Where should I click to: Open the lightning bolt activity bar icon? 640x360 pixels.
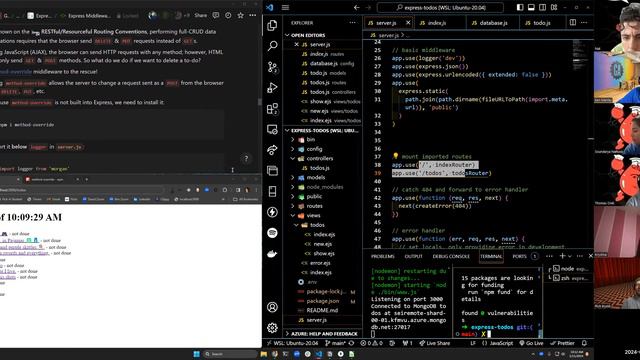(272, 212)
